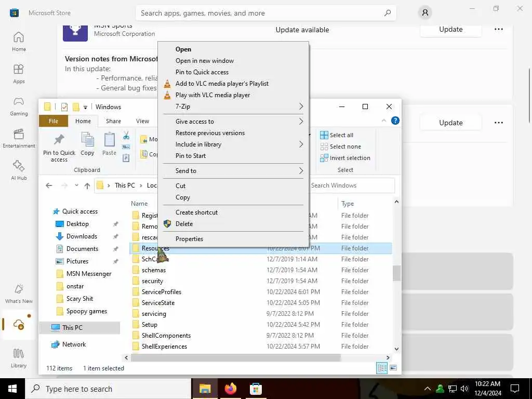Click the Downloads cloud icon in Store sidebar
The image size is (532, 399).
19,325
